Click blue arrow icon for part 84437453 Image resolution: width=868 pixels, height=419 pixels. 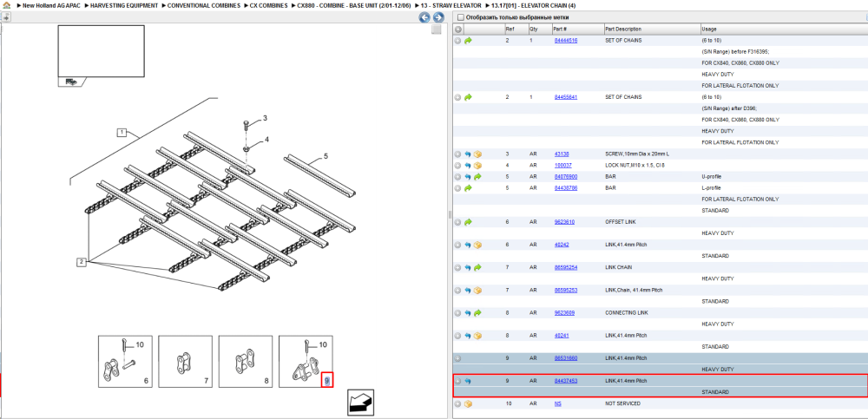[x=468, y=381]
